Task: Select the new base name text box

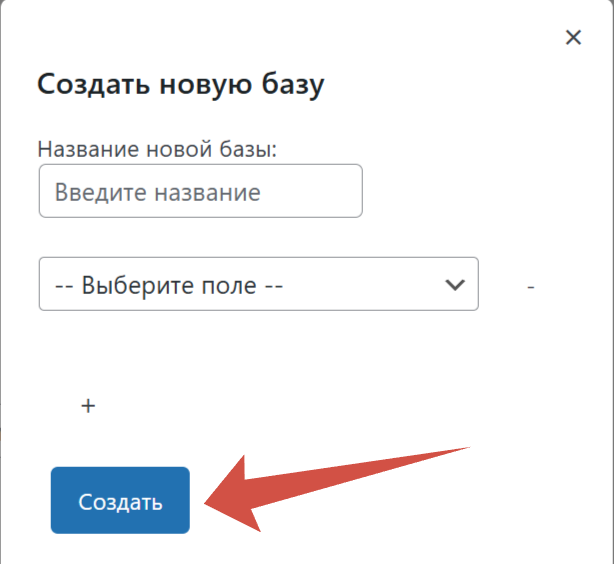Action: (200, 191)
